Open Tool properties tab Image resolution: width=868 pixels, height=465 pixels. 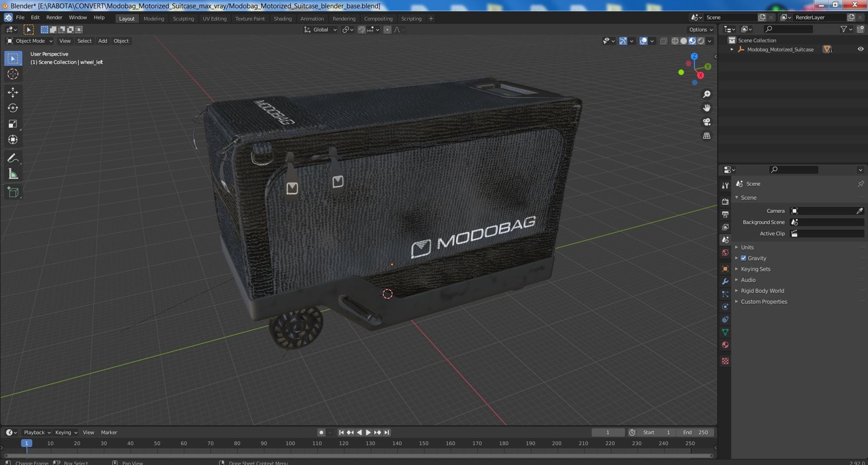tap(725, 185)
